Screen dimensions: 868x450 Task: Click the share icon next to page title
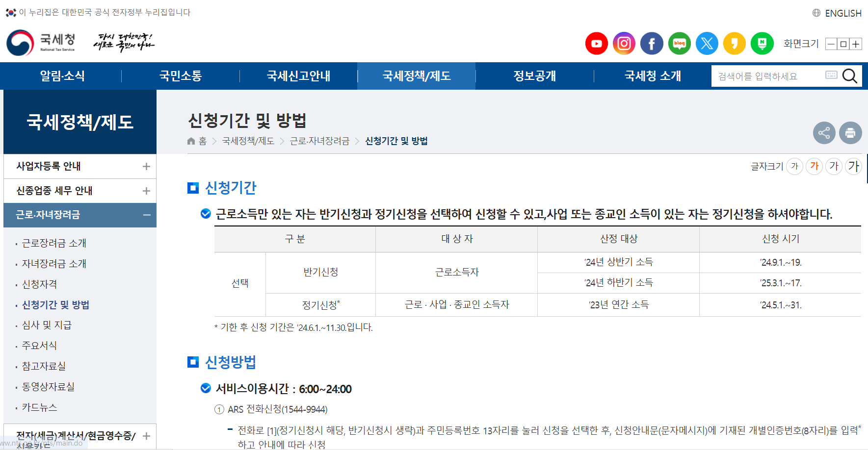pos(824,133)
